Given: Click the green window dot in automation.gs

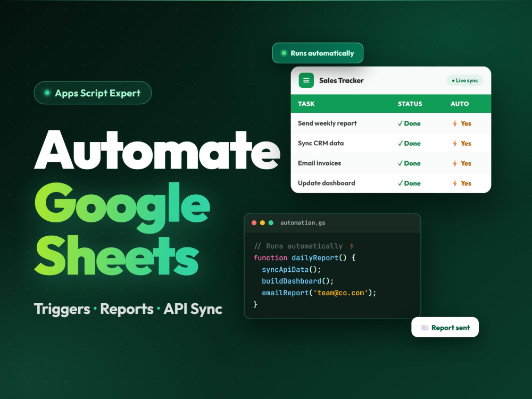Looking at the screenshot, I should (x=271, y=223).
